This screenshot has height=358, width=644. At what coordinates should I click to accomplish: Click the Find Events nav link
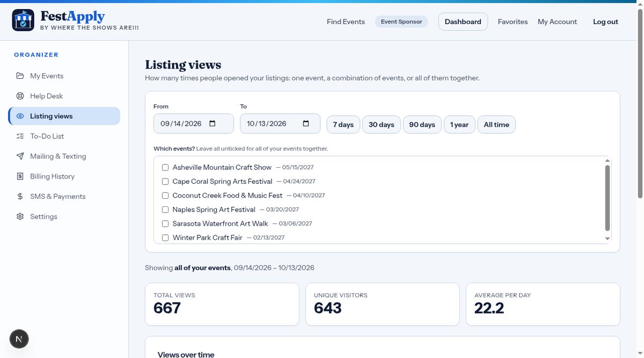(346, 22)
